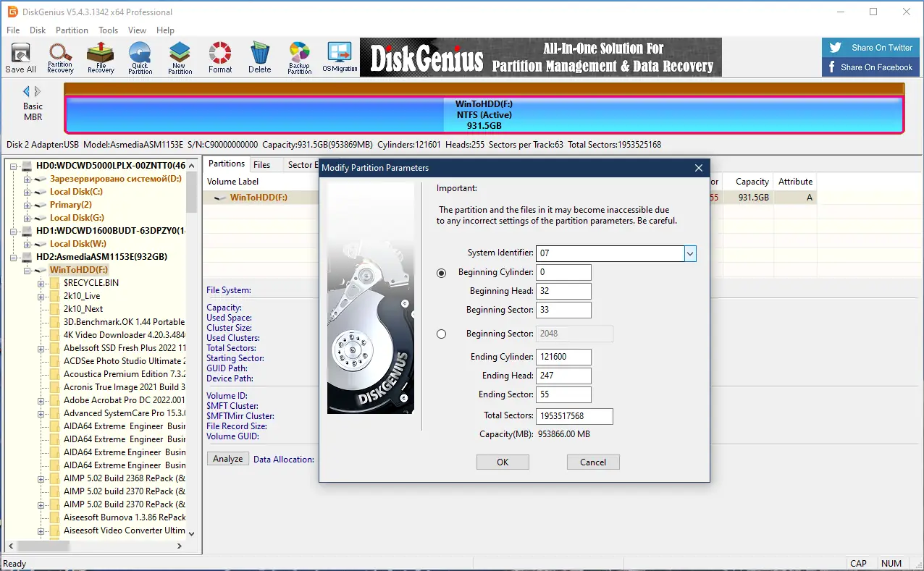Select Beginning Cylinder radio option
This screenshot has height=571, width=924.
442,273
